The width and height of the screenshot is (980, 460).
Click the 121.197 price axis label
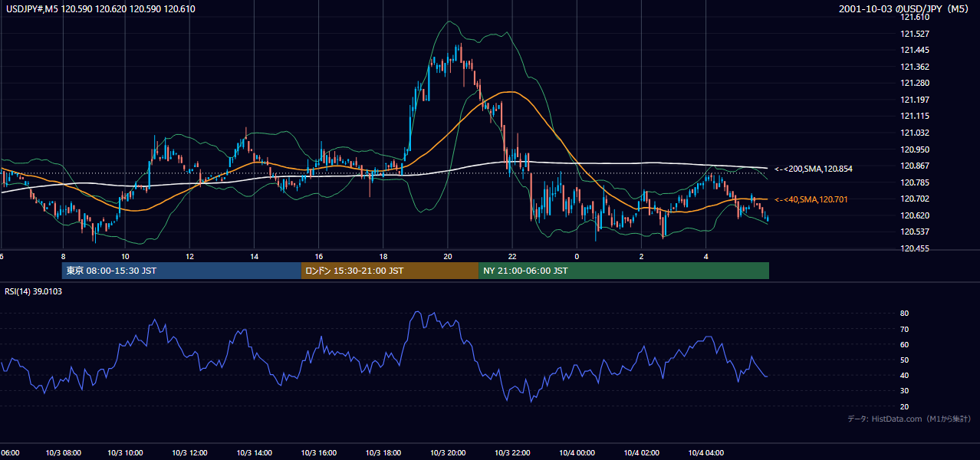[916, 100]
